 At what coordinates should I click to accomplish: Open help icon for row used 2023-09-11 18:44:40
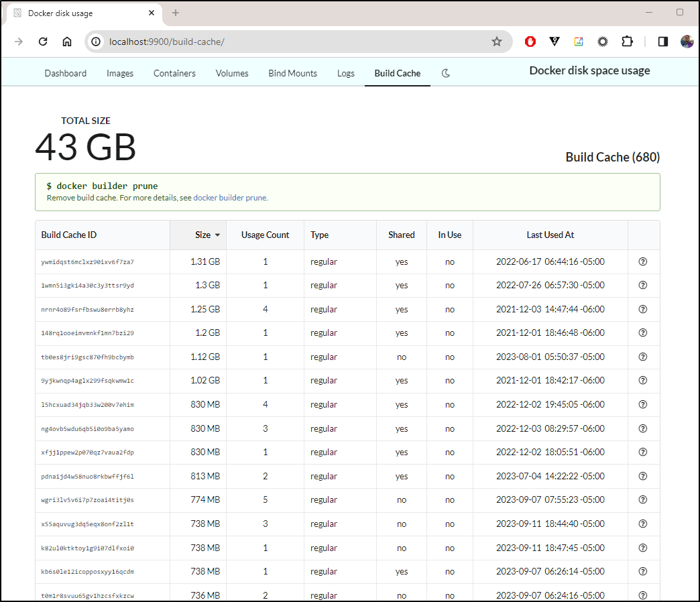[x=643, y=524]
